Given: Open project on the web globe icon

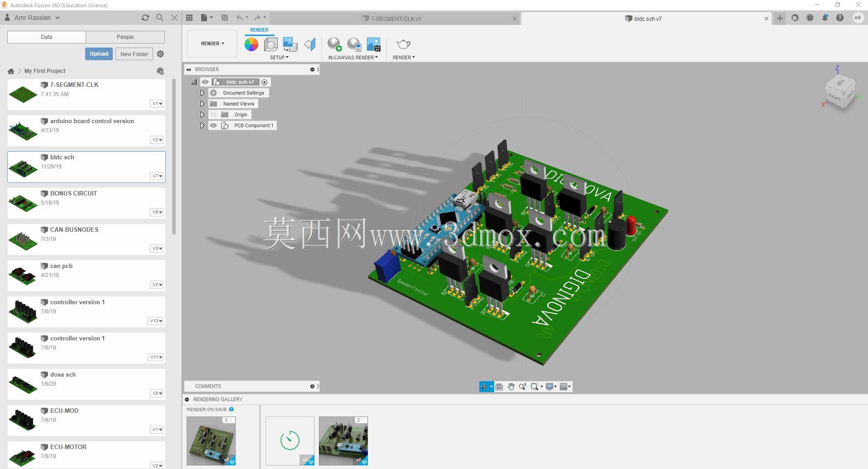Looking at the screenshot, I should click(160, 71).
